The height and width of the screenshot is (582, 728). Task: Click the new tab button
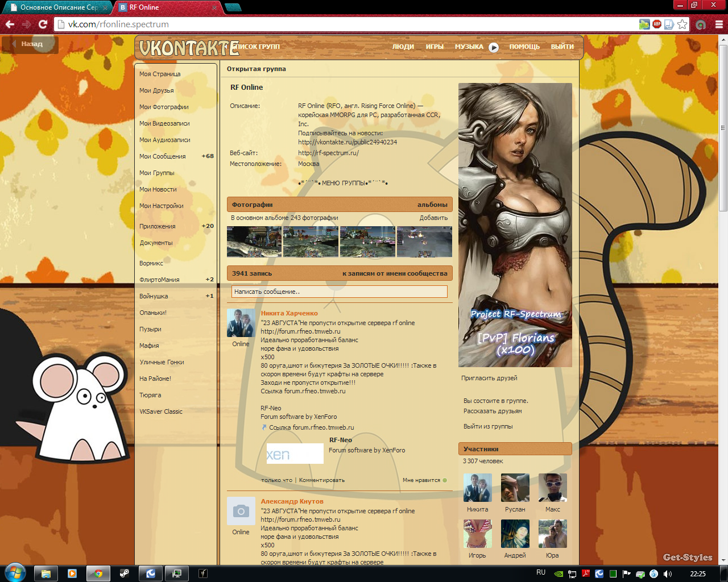pyautogui.click(x=233, y=7)
